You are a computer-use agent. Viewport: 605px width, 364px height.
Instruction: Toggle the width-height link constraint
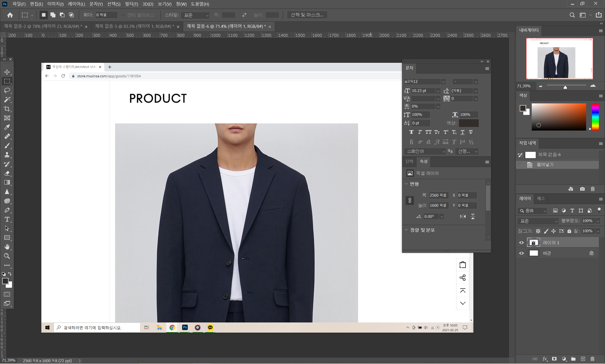coord(410,200)
